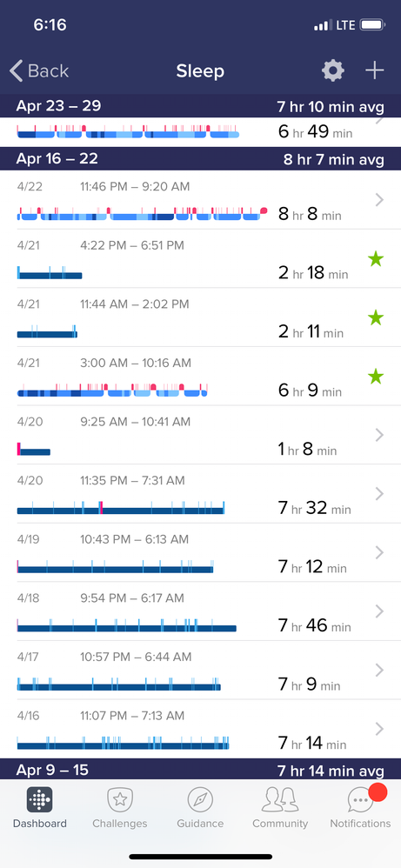401x868 pixels.
Task: Open sleep settings gear icon
Action: pyautogui.click(x=333, y=70)
